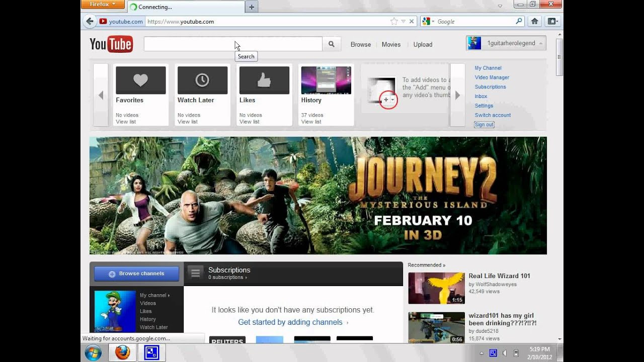
Task: Click View list under Likes
Action: (x=250, y=122)
